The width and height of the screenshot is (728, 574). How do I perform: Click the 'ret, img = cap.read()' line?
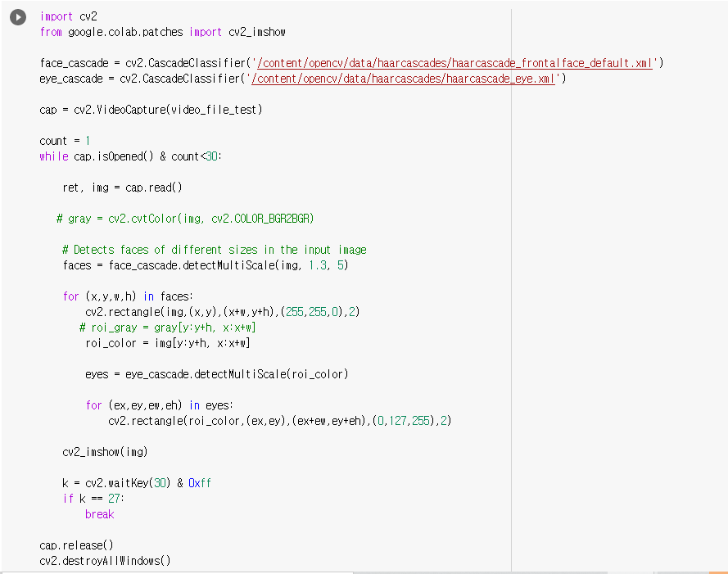122,188
